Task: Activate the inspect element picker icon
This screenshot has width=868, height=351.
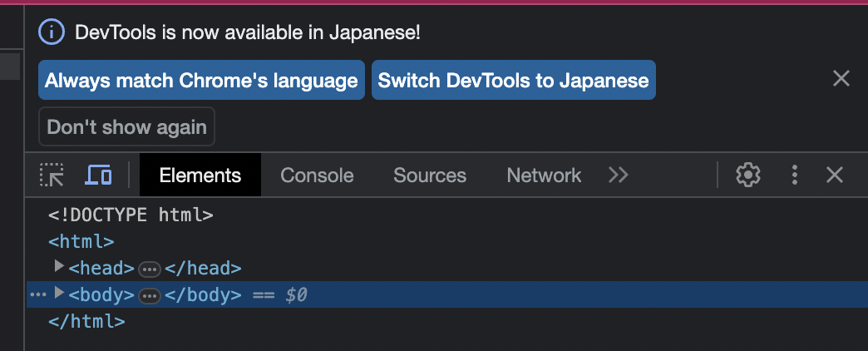Action: click(x=52, y=175)
